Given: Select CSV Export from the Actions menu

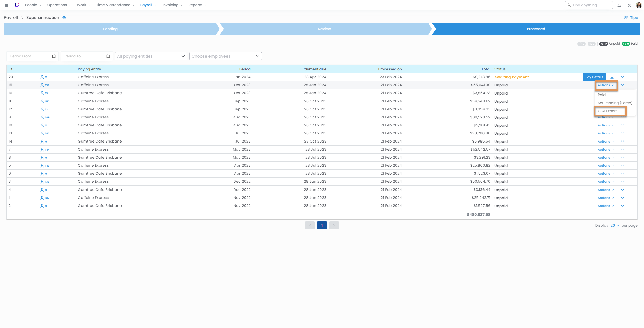Looking at the screenshot, I should coord(607,111).
